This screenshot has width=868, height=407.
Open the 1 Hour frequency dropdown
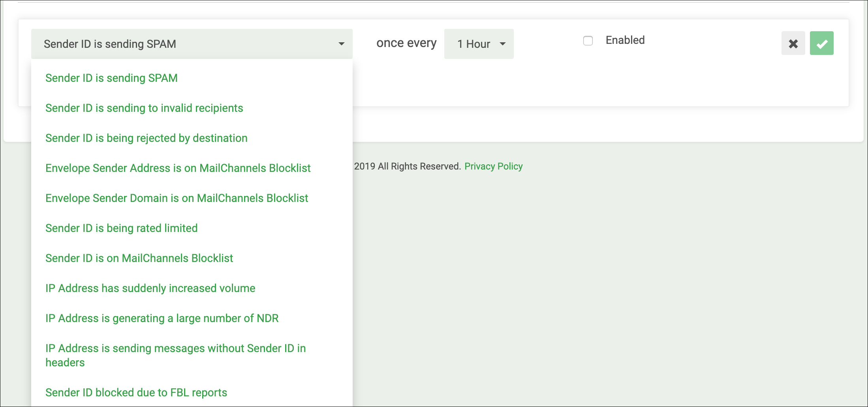pyautogui.click(x=479, y=44)
